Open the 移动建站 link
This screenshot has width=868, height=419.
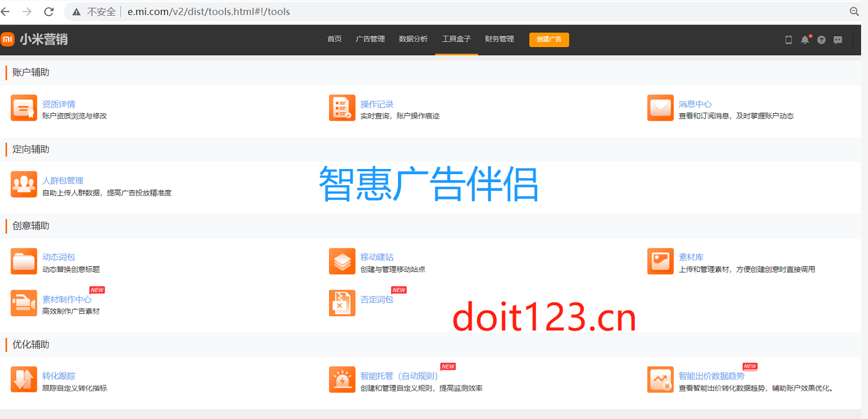[377, 257]
